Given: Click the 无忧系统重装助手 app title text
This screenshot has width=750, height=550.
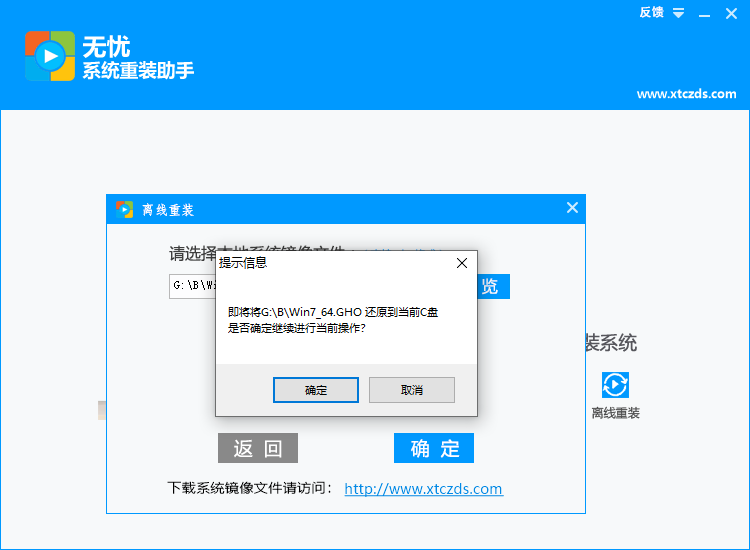Looking at the screenshot, I should click(138, 58).
